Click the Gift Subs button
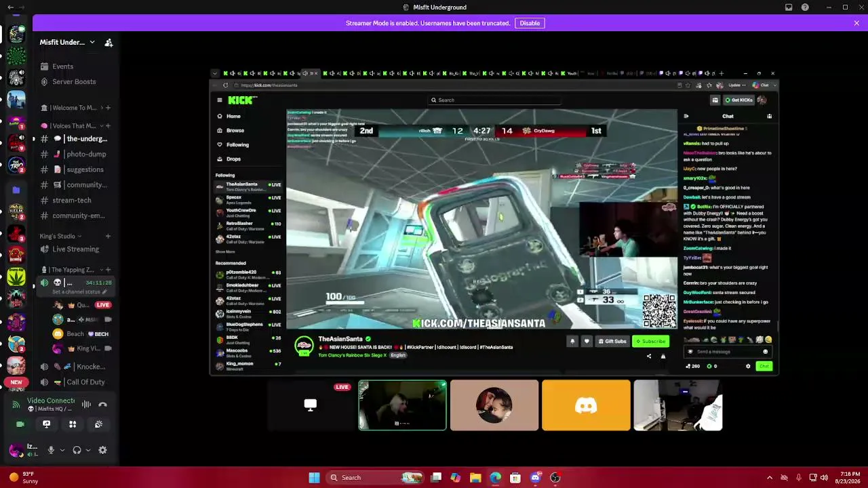 pos(612,342)
